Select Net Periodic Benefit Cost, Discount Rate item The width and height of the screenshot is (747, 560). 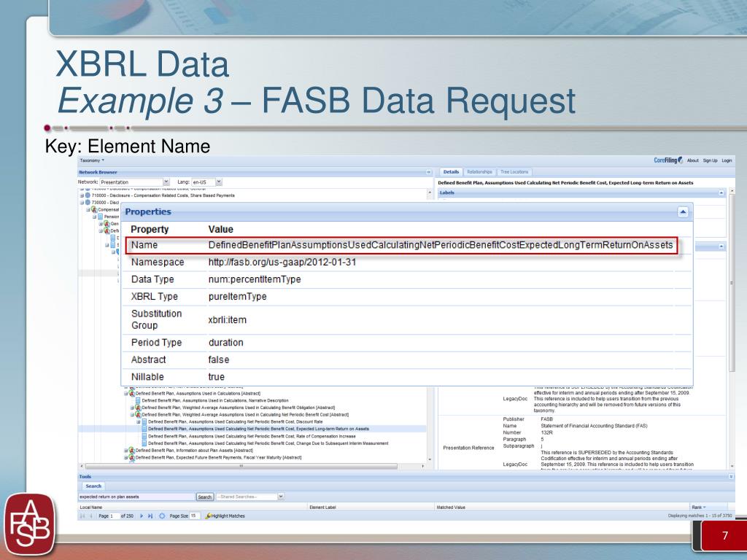pos(236,422)
